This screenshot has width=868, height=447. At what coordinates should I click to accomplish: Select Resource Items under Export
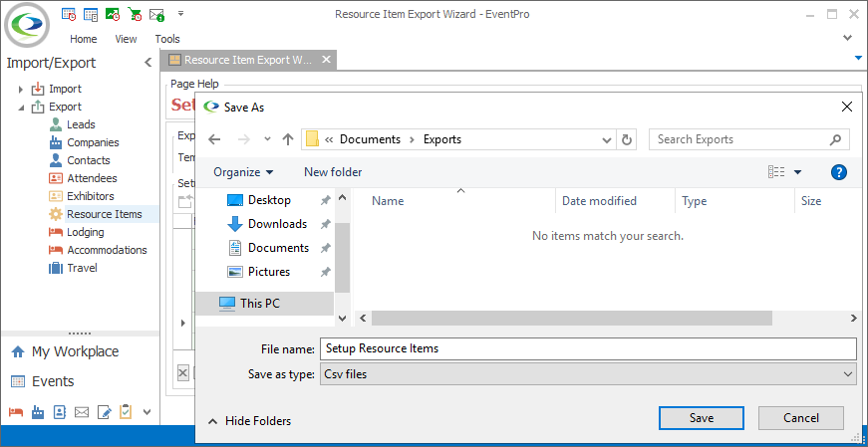point(104,214)
